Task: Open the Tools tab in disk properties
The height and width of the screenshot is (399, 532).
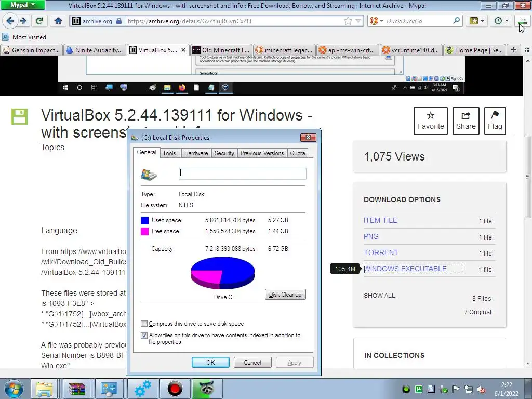Action: [169, 153]
